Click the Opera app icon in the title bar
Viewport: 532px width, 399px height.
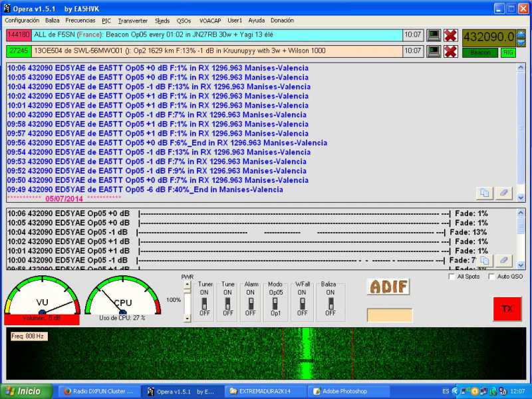[x=7, y=8]
